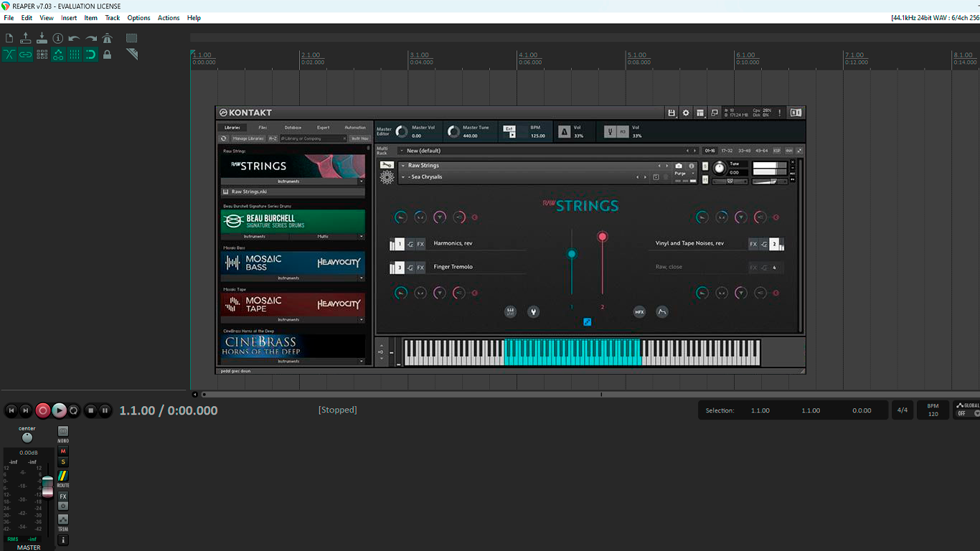Image resolution: width=980 pixels, height=551 pixels.
Task: Click the metronome toolbar icon
Action: pyautogui.click(x=108, y=38)
